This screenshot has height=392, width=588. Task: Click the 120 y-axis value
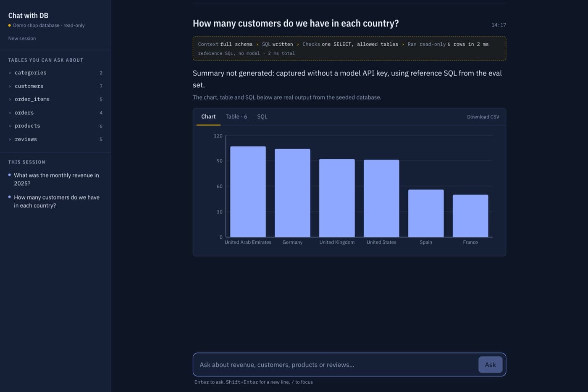pos(218,136)
